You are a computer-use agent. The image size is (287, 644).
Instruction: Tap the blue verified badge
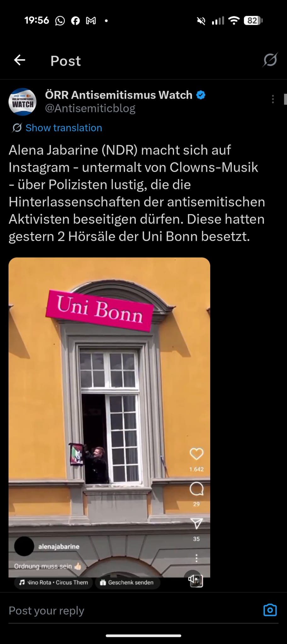(x=201, y=95)
